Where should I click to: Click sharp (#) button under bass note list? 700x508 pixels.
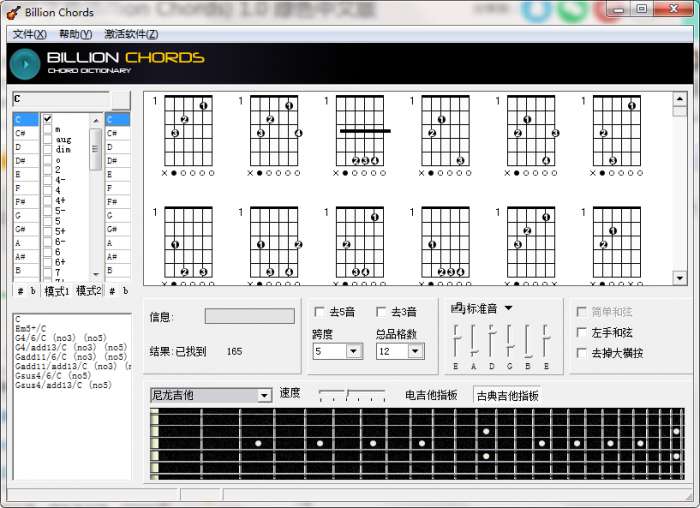112,291
